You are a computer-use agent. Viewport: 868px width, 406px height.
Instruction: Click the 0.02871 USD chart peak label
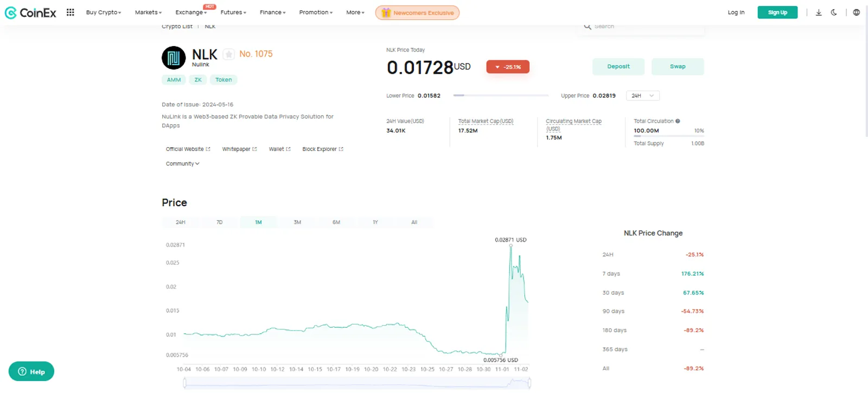pos(510,240)
